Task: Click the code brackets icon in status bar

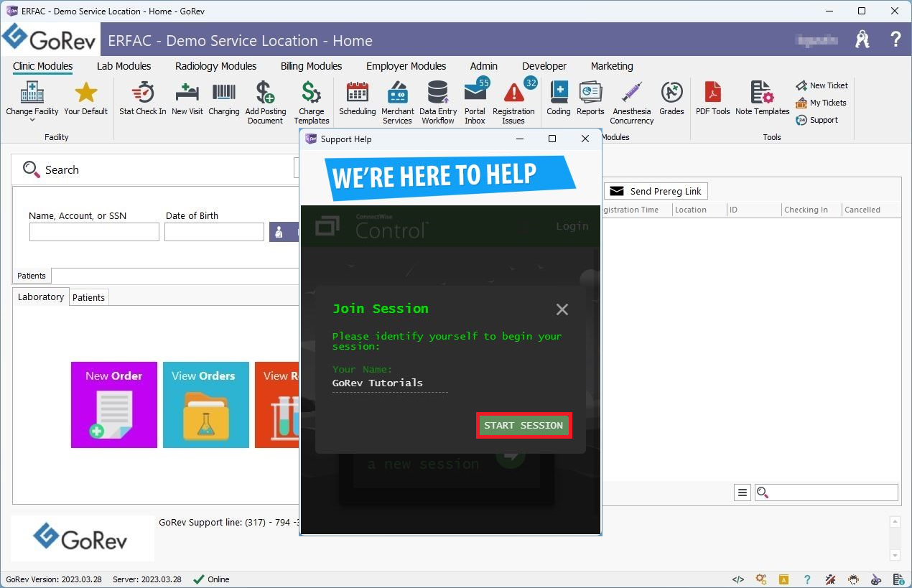Action: (x=737, y=579)
